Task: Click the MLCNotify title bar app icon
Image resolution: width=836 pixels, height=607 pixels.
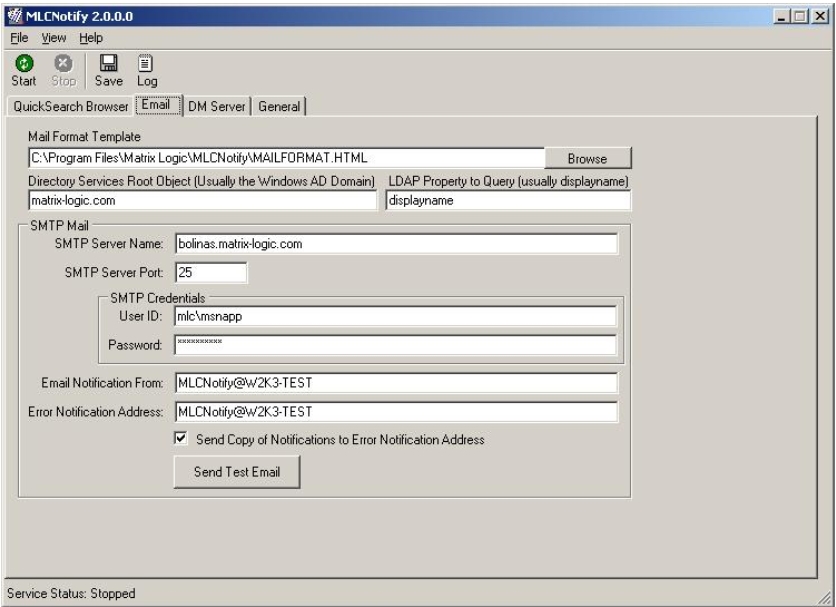Action: (x=15, y=16)
